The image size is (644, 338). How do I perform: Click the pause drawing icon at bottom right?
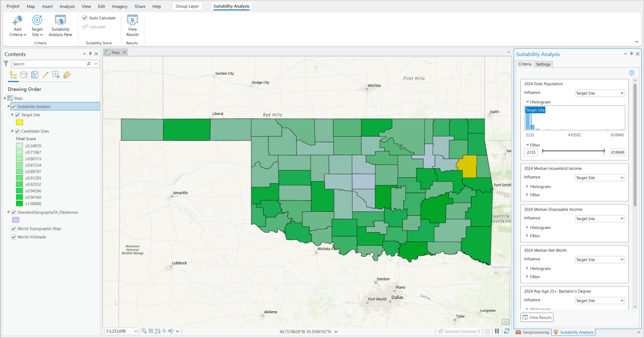tap(497, 331)
